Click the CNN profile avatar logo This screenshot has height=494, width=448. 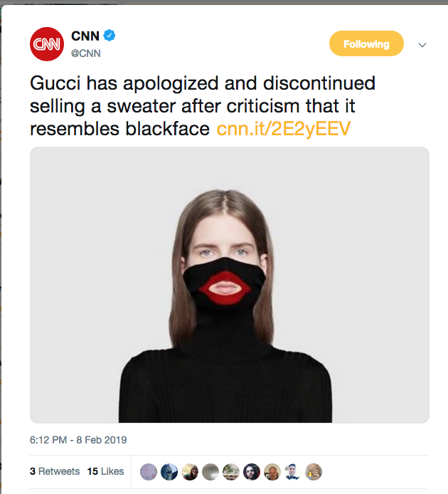point(47,44)
